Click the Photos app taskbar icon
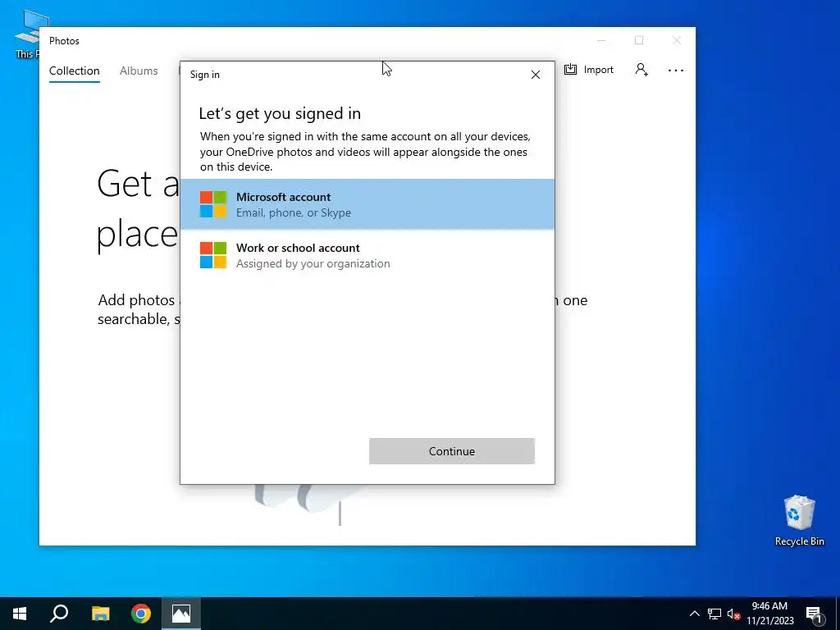This screenshot has height=630, width=840. coord(181,614)
